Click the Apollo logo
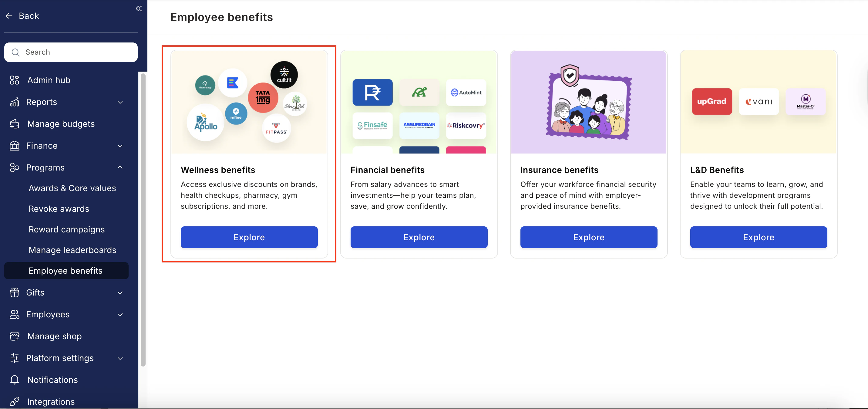Screen dimensions: 868x409 tap(206, 122)
